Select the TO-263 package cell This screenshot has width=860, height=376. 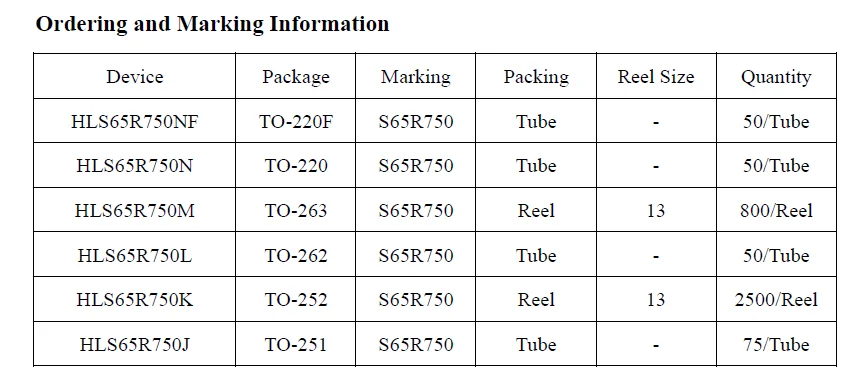click(x=296, y=210)
